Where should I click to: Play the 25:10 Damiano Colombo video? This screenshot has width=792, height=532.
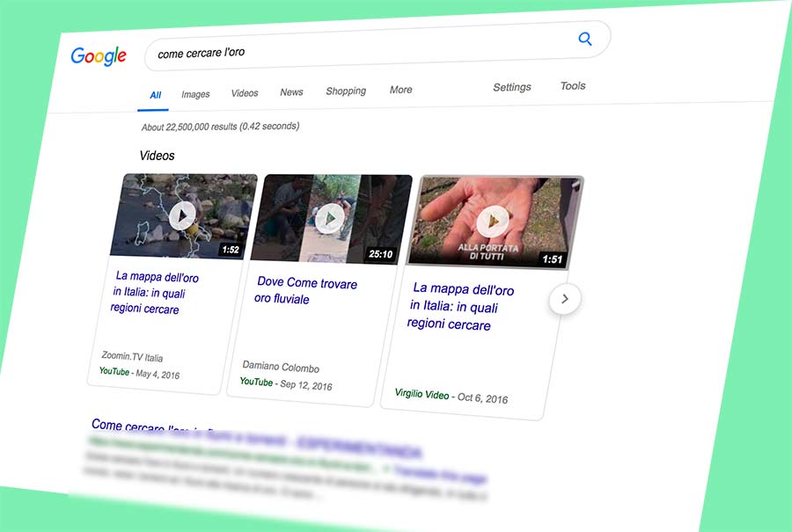click(331, 219)
